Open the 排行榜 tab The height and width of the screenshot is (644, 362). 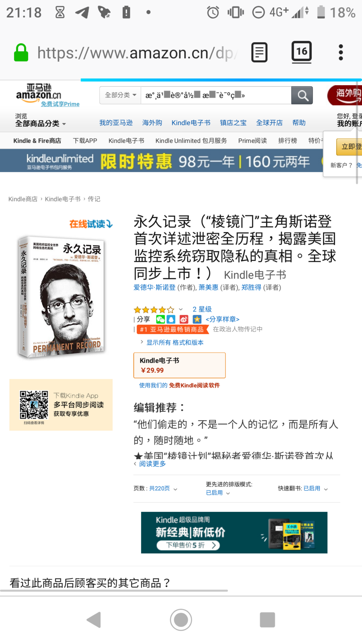pos(288,141)
